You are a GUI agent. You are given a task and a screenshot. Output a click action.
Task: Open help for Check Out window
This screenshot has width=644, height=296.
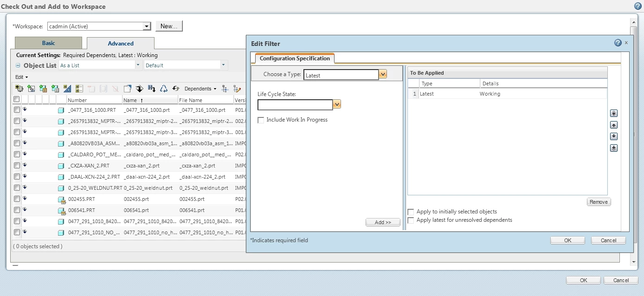click(x=638, y=6)
